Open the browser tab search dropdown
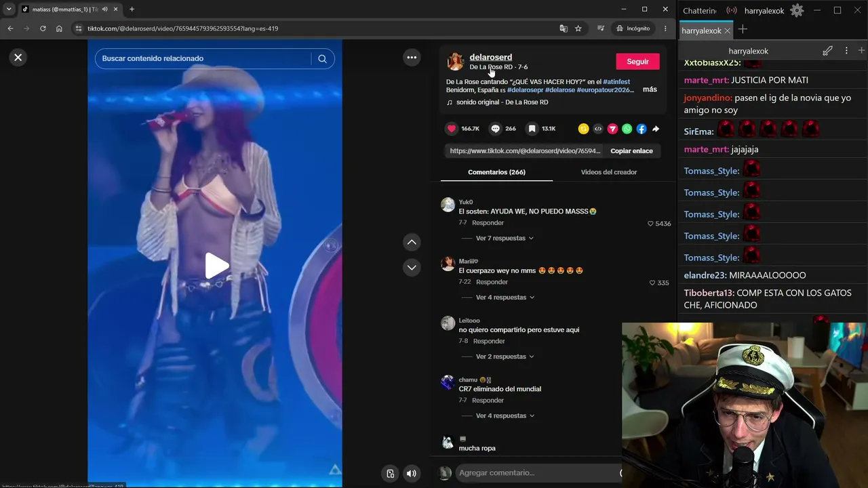 tap(9, 9)
